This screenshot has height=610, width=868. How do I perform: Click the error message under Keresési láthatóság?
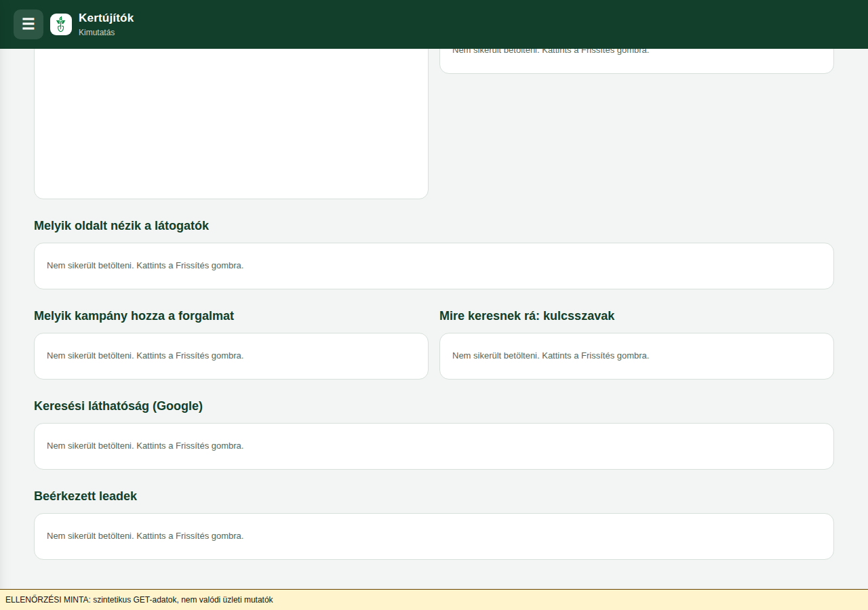click(145, 446)
